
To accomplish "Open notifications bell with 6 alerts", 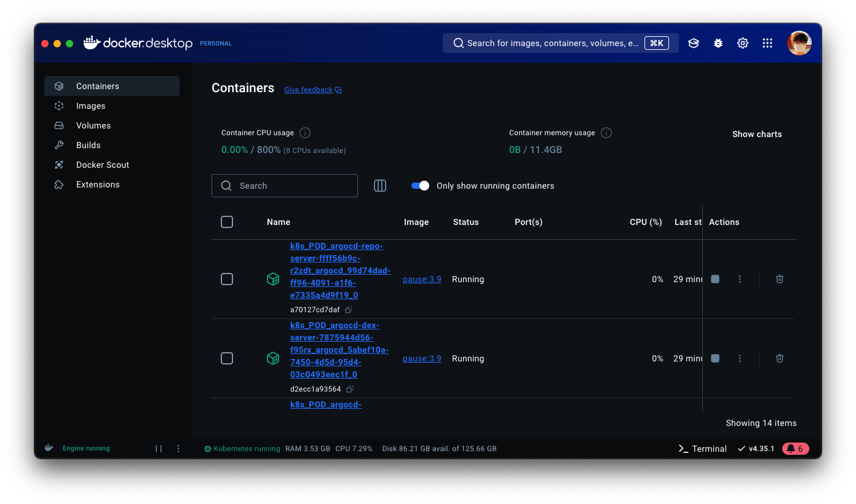I will [796, 449].
